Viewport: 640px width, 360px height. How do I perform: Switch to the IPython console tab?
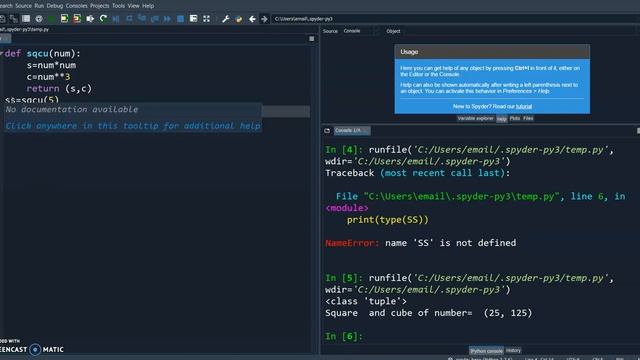(486, 351)
